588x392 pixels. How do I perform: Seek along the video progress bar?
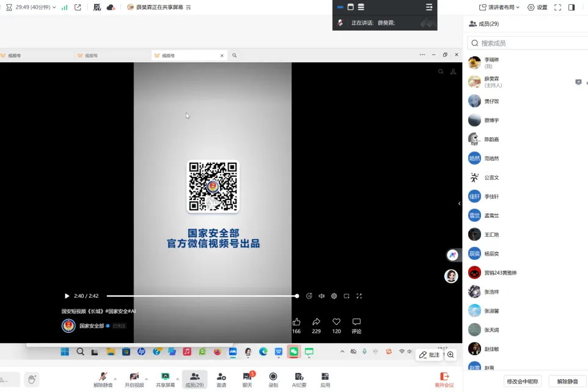click(202, 296)
